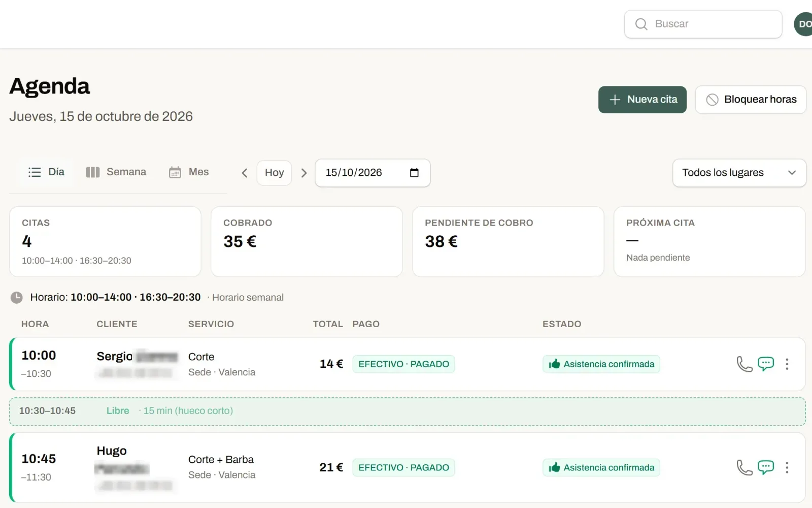Image resolution: width=812 pixels, height=508 pixels.
Task: Jump to today with Hoy button
Action: coord(274,173)
